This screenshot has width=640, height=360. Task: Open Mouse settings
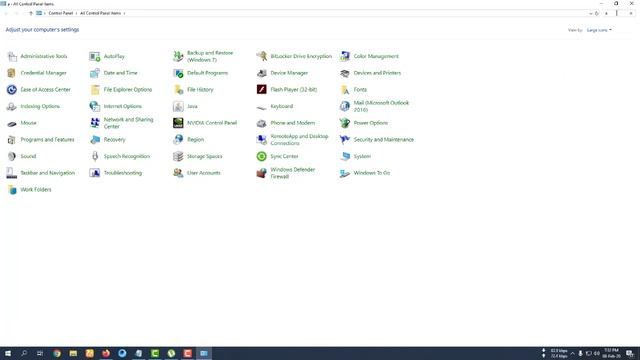22,123
